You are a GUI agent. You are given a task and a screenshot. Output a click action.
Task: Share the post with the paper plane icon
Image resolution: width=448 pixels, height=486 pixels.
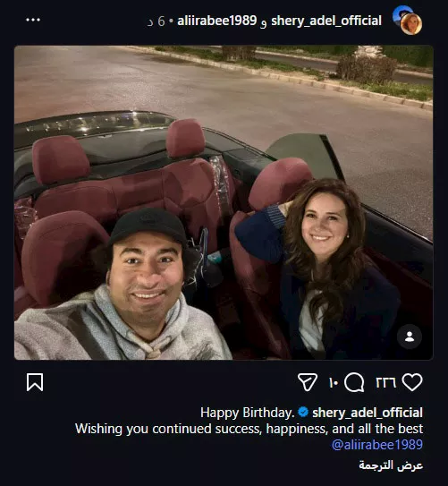point(308,382)
